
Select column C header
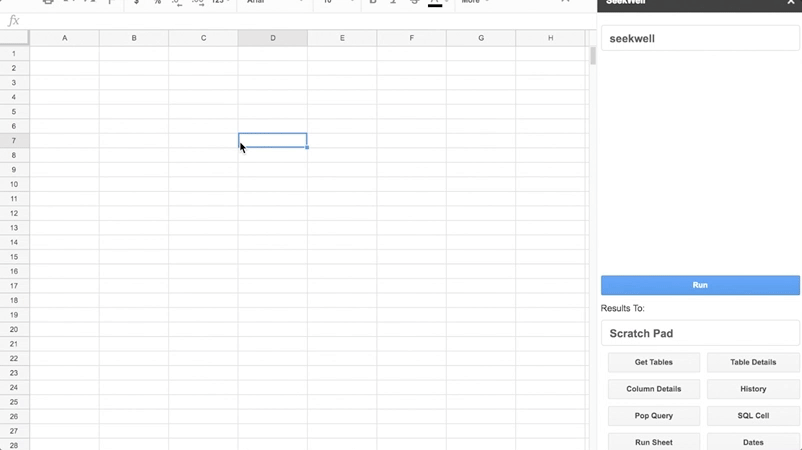(203, 38)
